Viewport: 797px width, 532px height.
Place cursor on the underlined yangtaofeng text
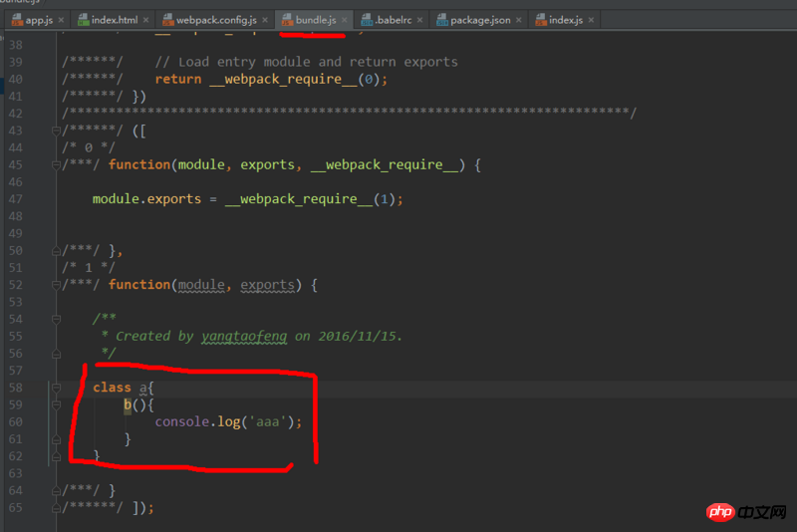[x=244, y=337]
